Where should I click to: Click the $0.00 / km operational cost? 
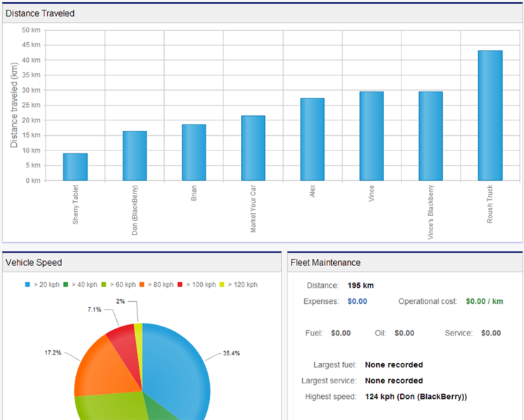click(485, 302)
